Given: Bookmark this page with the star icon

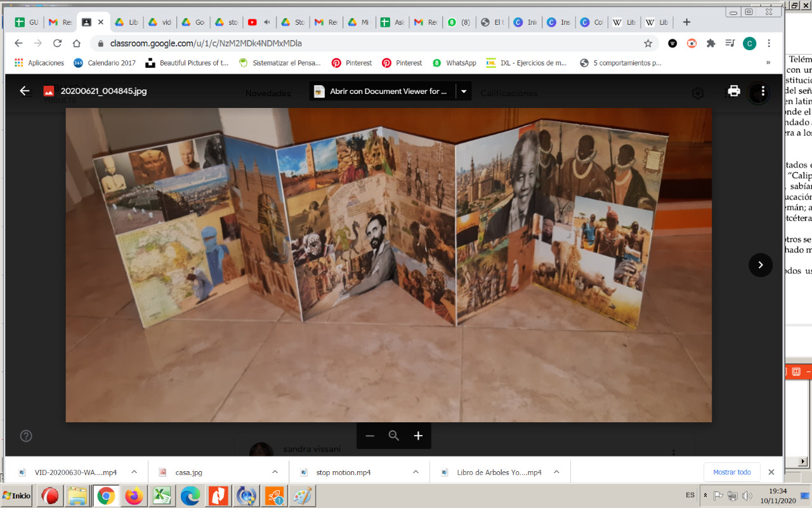Looking at the screenshot, I should (648, 43).
